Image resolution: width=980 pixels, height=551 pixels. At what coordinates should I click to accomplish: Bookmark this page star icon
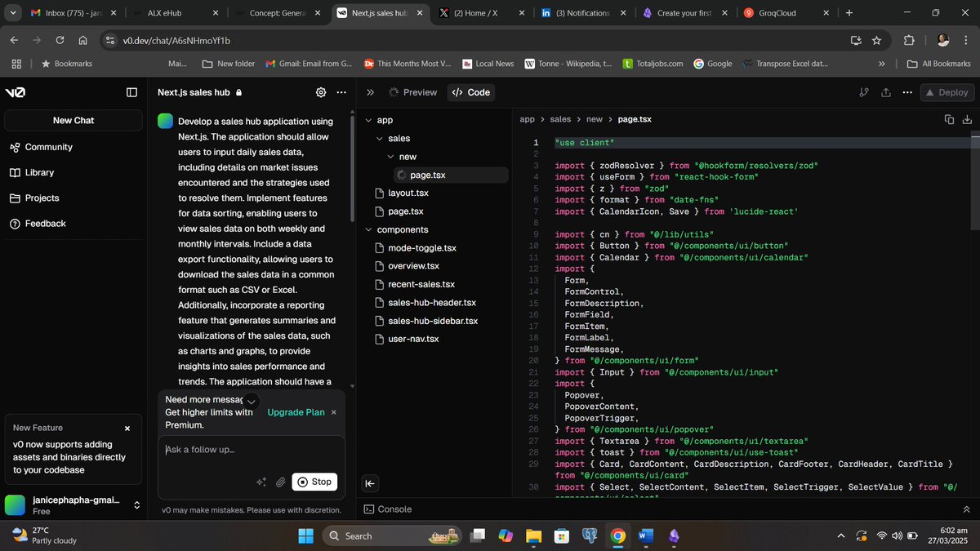tap(876, 40)
